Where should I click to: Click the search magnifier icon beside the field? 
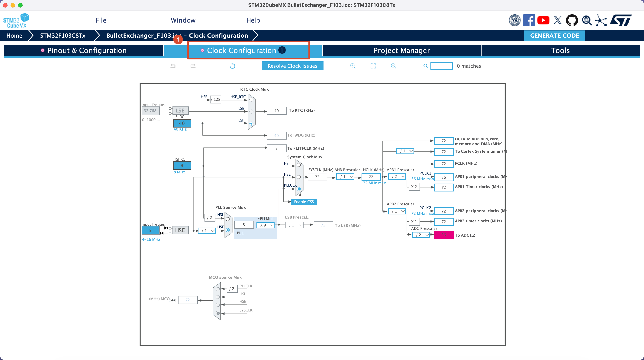click(426, 66)
